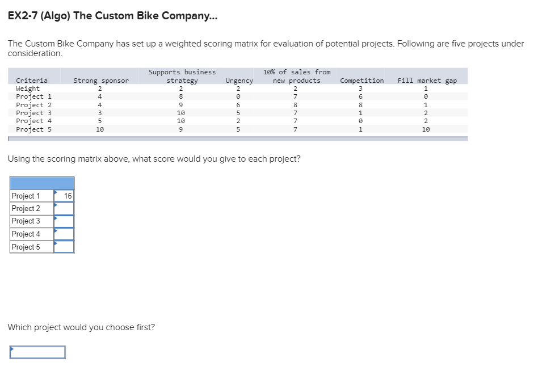Click the flag marker beside Project 5's score

(56, 243)
